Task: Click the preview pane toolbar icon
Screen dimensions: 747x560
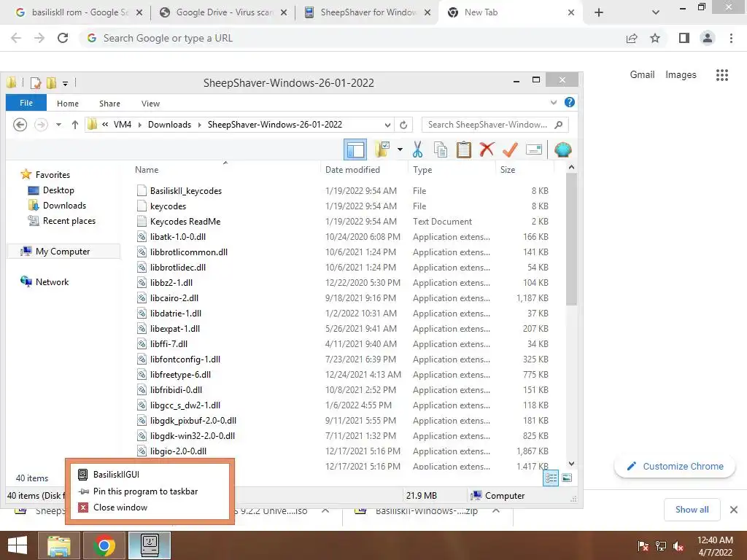Action: pyautogui.click(x=355, y=150)
